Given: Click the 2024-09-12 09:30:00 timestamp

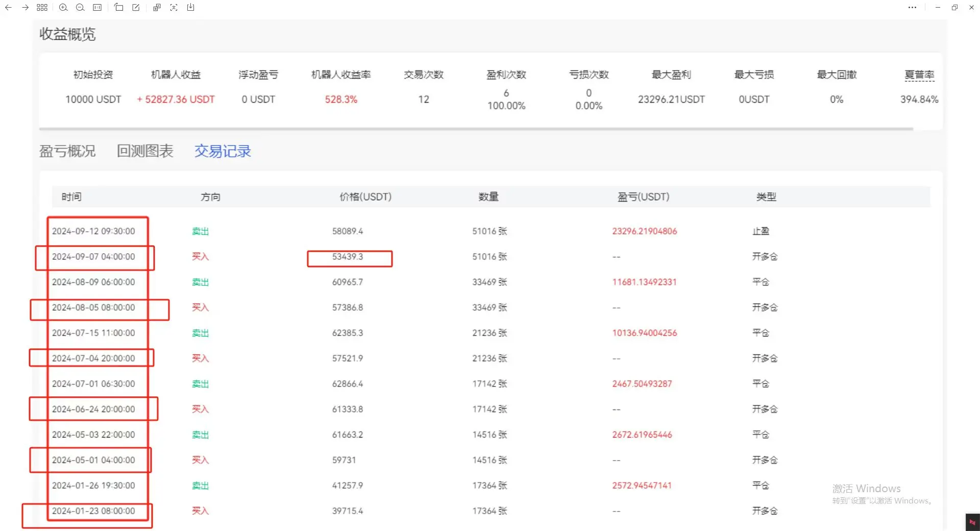Looking at the screenshot, I should coord(93,231).
